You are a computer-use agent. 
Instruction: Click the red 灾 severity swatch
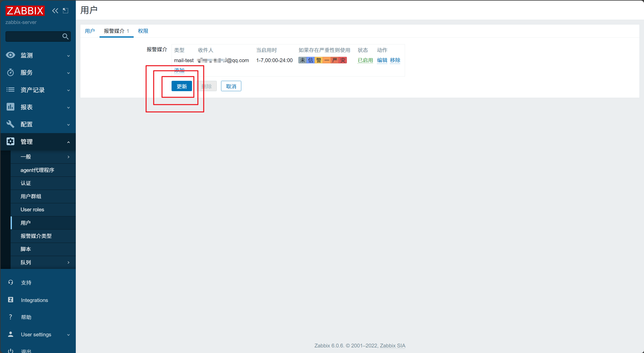pyautogui.click(x=343, y=60)
